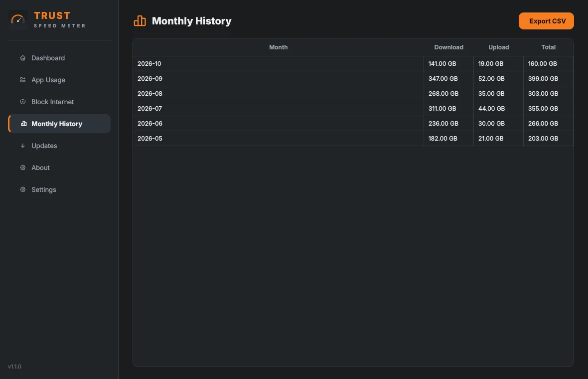Click the Month column header

tap(278, 47)
